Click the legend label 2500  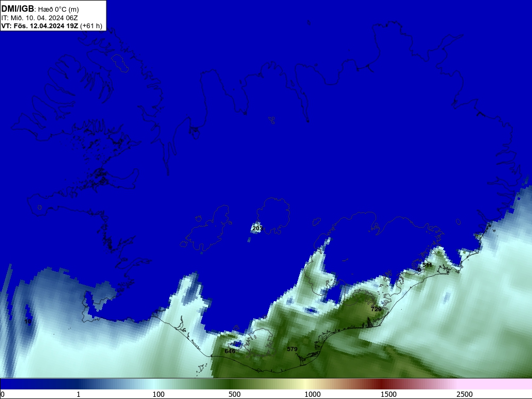pyautogui.click(x=464, y=394)
